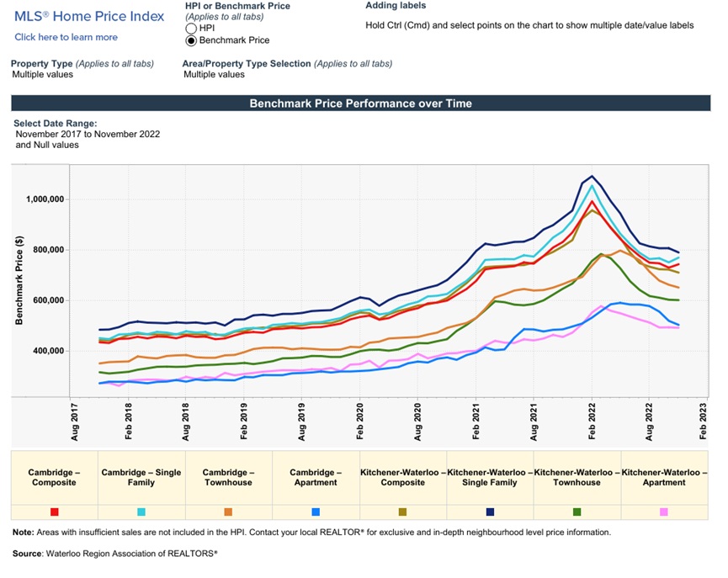Open the 'Click here to learn more' link
The image size is (728, 578).
pyautogui.click(x=66, y=37)
